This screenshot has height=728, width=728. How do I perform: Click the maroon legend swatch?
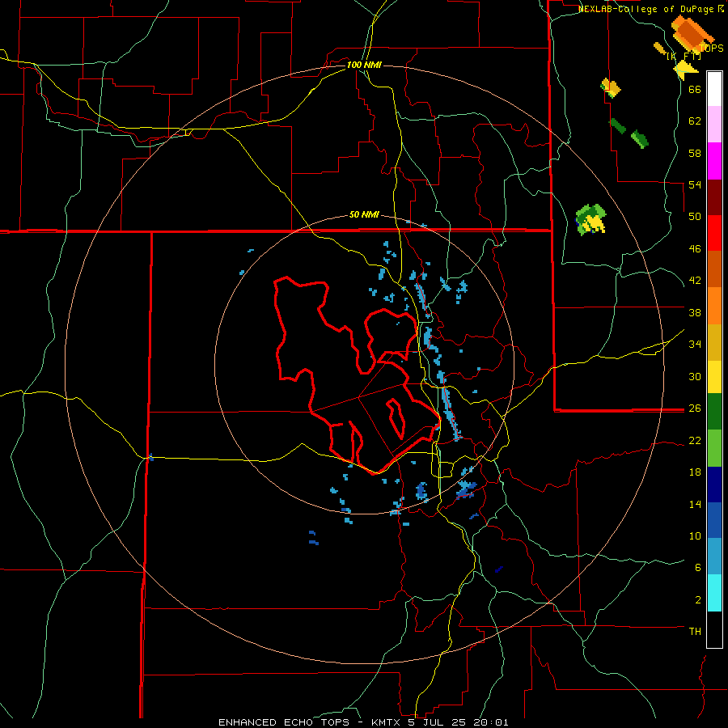[714, 197]
